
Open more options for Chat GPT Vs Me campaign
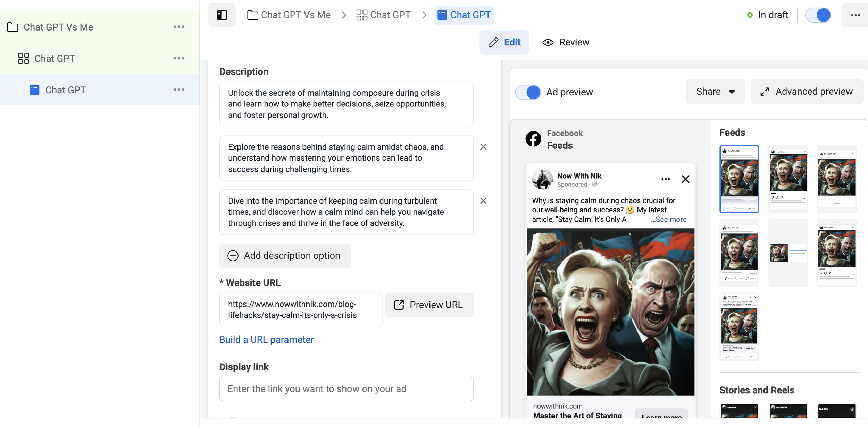pyautogui.click(x=179, y=27)
